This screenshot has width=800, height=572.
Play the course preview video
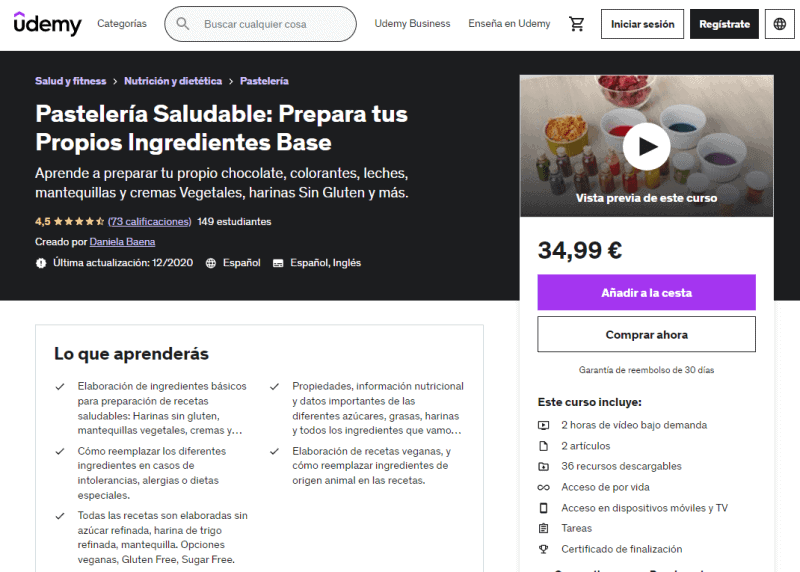click(646, 146)
